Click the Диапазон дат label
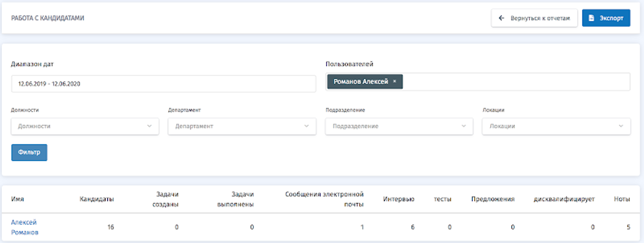644x243 pixels. (x=32, y=64)
